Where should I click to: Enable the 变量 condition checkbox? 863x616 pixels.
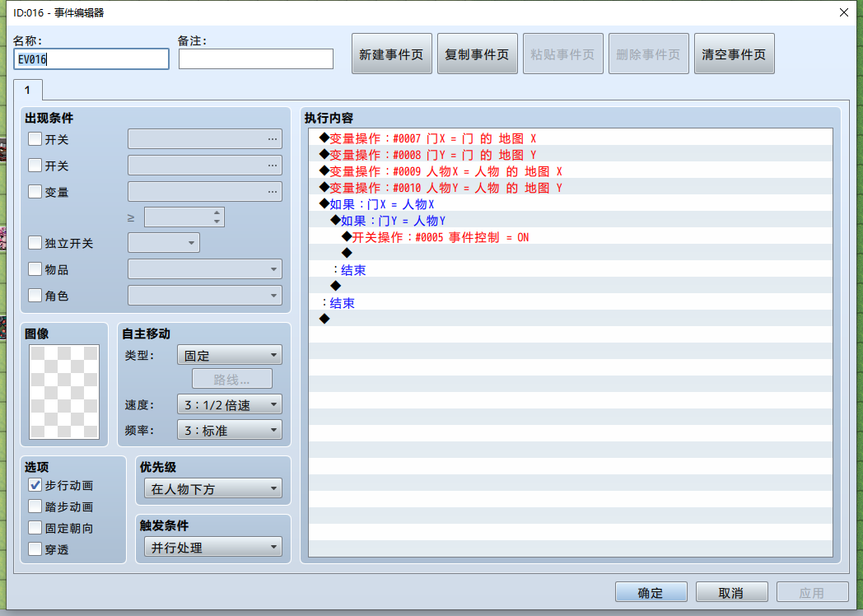point(35,192)
